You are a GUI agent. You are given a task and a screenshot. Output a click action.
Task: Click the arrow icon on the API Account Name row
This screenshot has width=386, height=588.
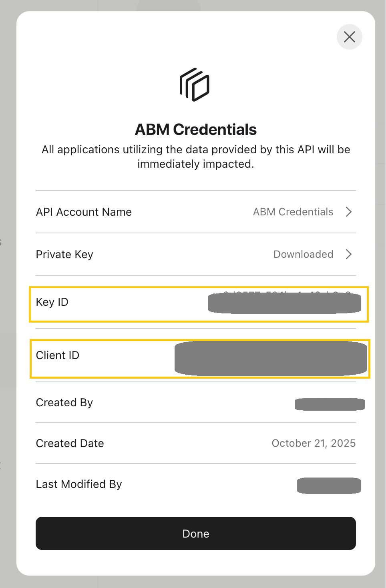[349, 212]
